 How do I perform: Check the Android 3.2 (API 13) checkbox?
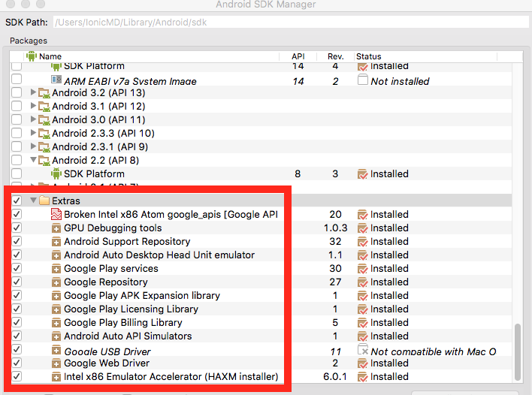tap(17, 93)
